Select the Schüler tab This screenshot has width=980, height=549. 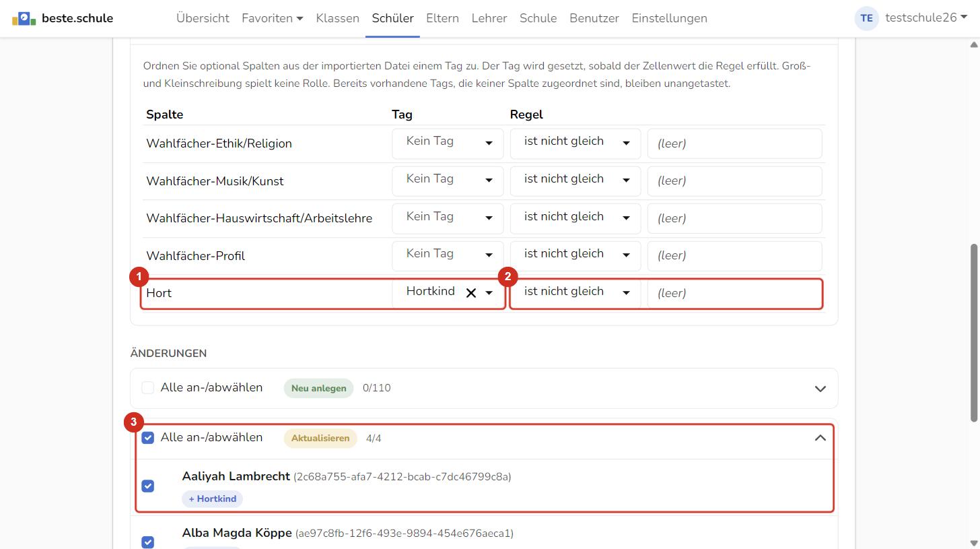pos(392,18)
